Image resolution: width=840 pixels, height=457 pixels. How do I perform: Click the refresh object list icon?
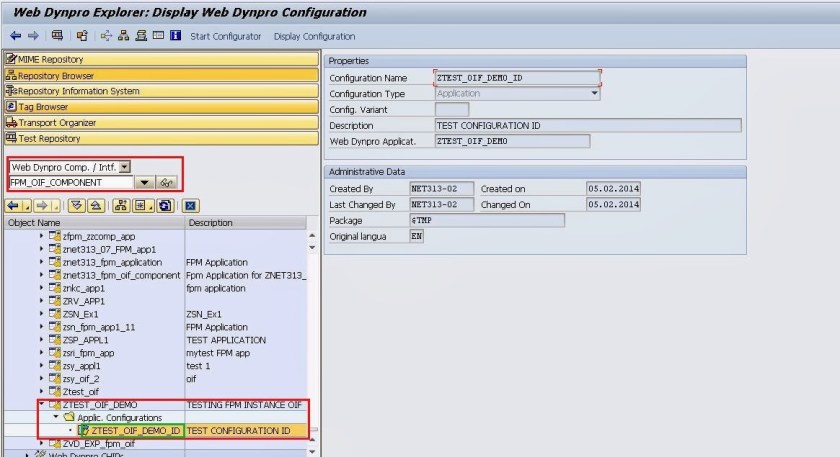coord(164,205)
